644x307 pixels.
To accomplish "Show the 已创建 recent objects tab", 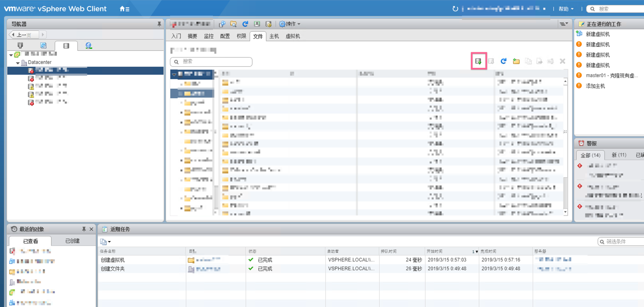I will 72,241.
